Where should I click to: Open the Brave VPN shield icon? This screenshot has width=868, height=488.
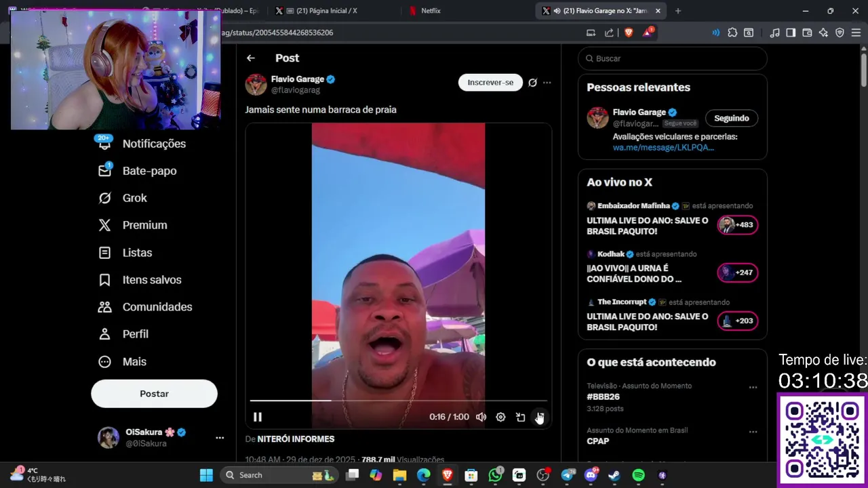pos(840,33)
